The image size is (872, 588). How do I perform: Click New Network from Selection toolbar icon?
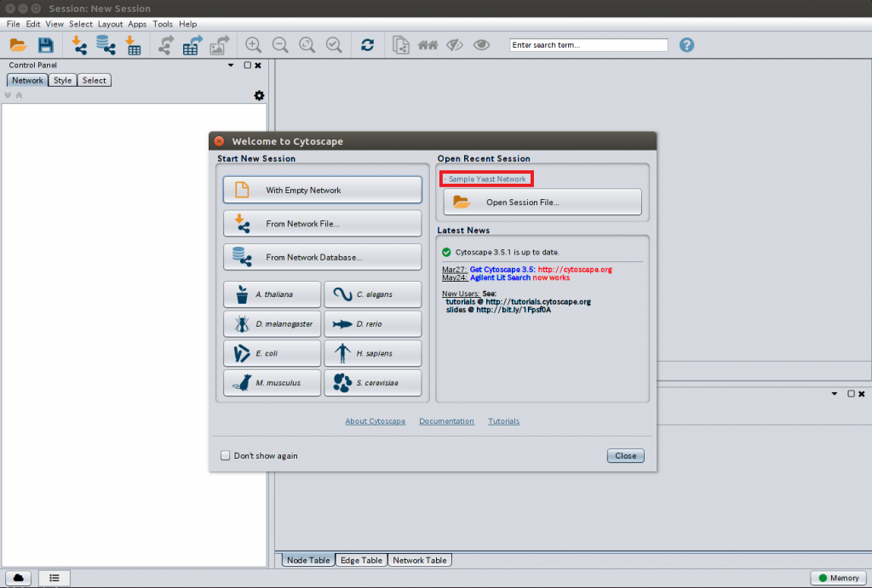point(401,45)
